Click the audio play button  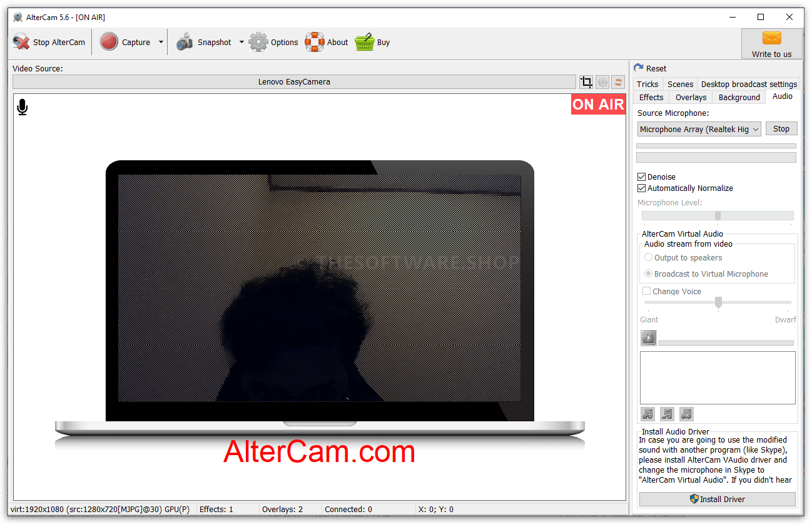[648, 338]
